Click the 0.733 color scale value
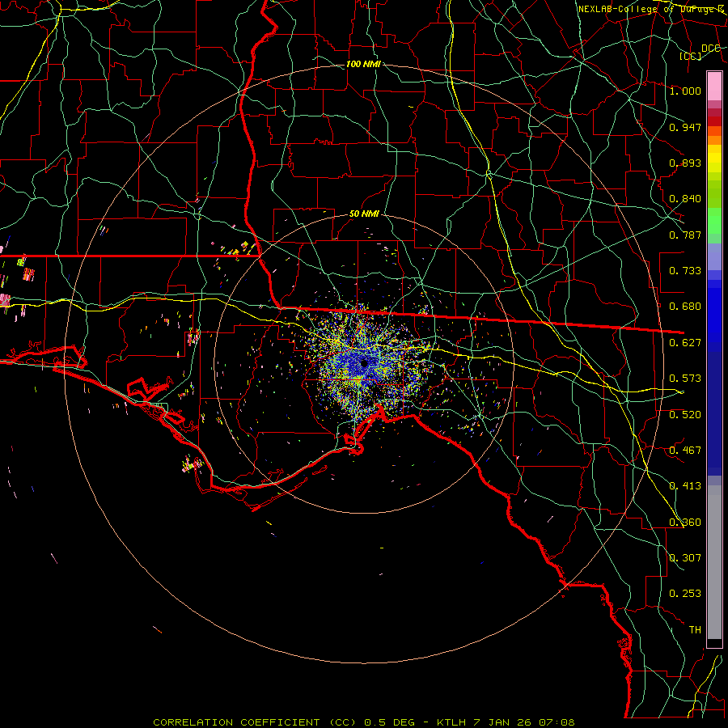The image size is (728, 728). tap(685, 271)
